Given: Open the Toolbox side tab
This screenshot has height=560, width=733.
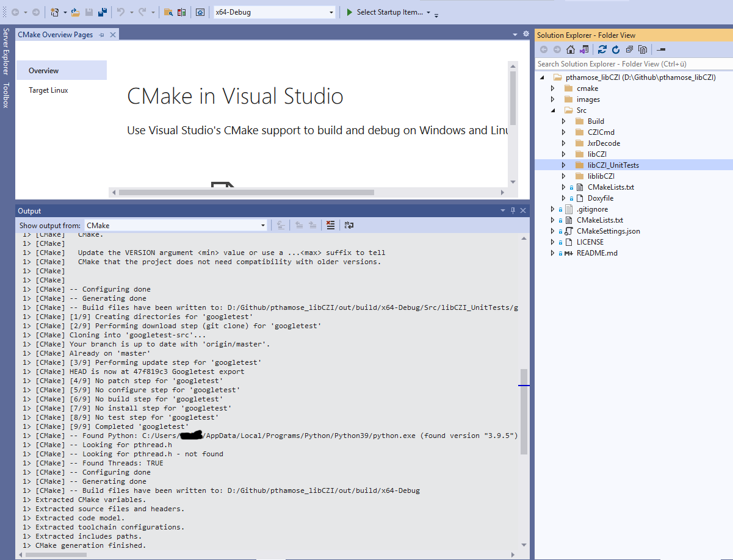Looking at the screenshot, I should 6,95.
